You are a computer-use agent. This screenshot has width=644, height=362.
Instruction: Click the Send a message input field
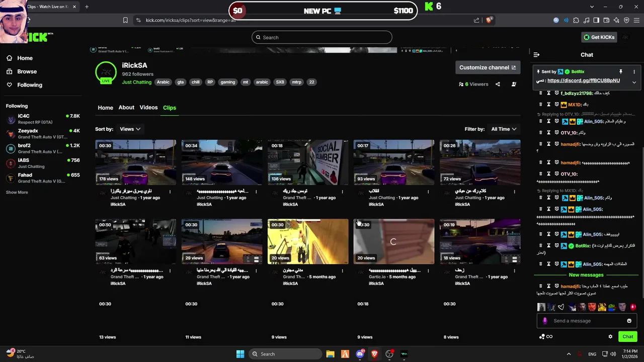pos(586,321)
